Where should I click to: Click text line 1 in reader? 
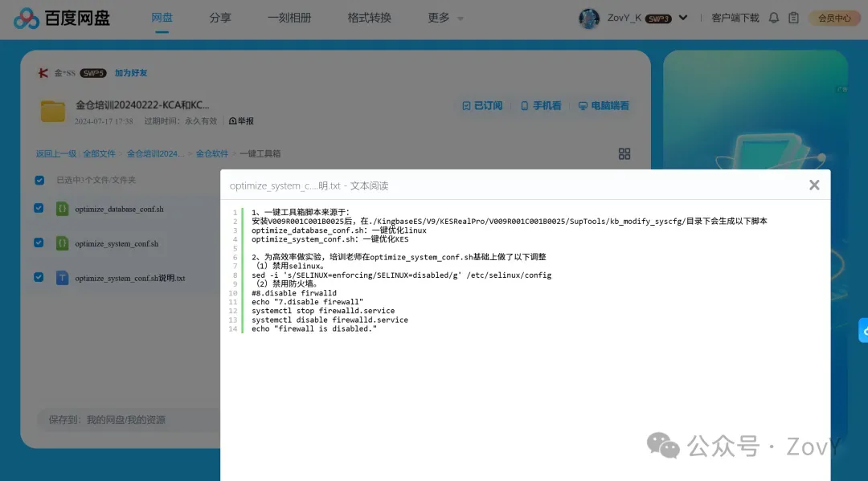point(301,212)
